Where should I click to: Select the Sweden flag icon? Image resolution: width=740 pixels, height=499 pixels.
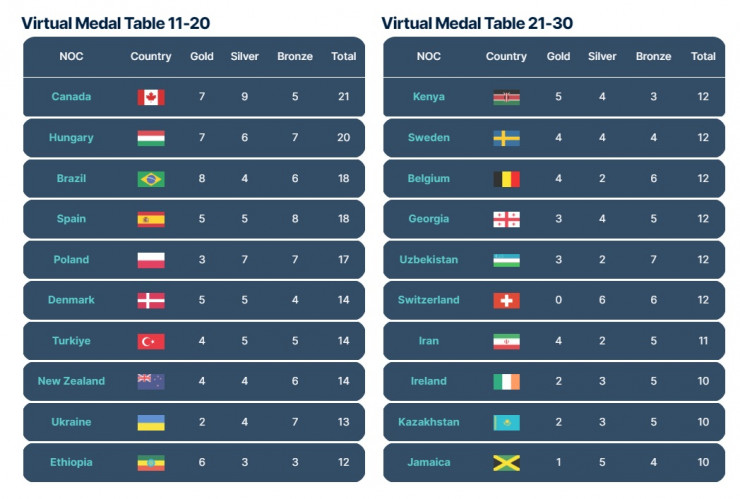[x=506, y=138]
